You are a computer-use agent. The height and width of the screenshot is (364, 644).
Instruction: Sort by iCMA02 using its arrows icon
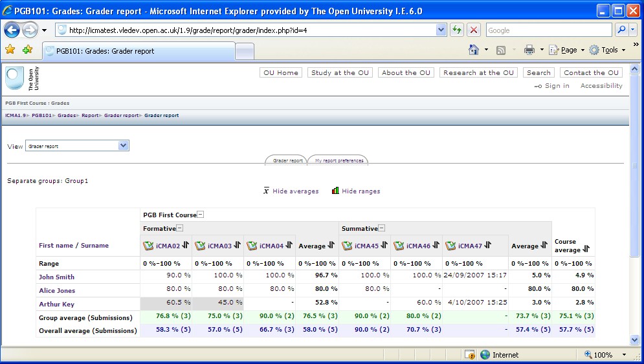185,245
